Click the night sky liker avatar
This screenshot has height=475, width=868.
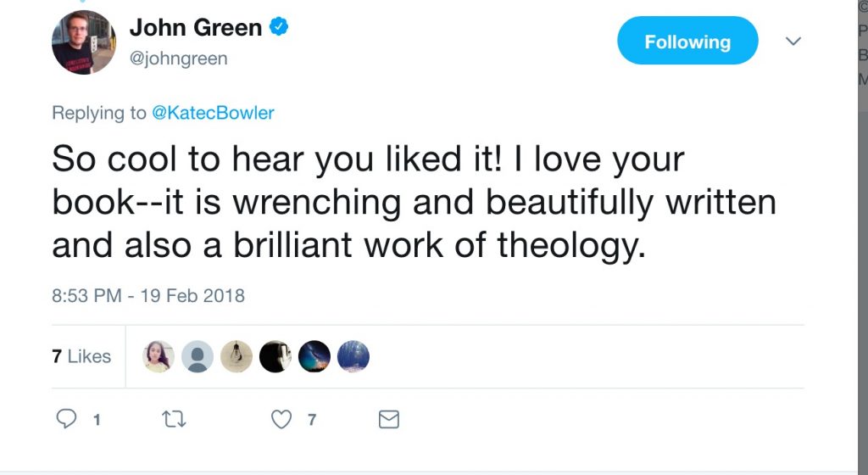[x=314, y=356]
